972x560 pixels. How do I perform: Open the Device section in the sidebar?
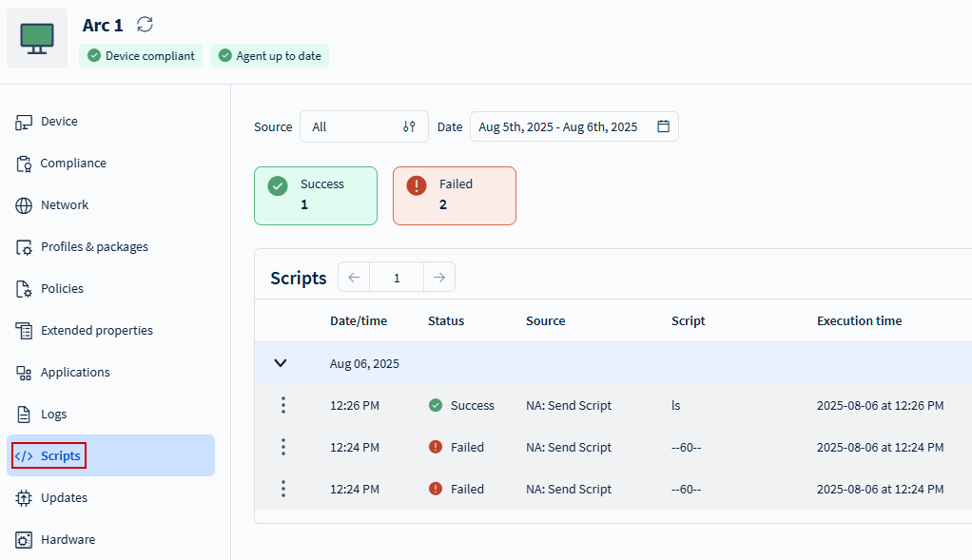(59, 122)
